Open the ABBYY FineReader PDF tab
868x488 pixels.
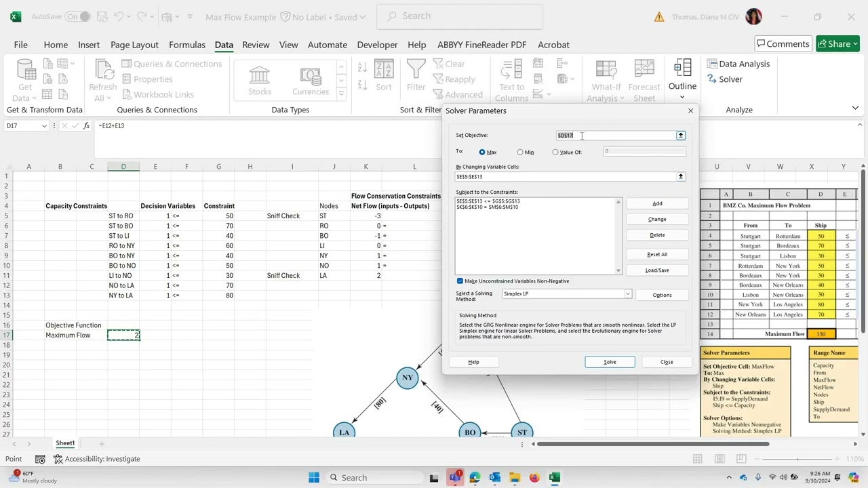481,45
